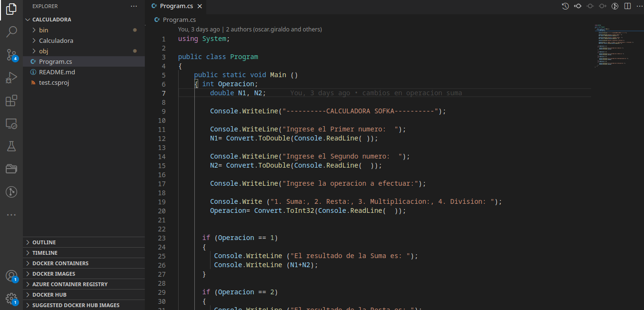Open the Extensions view

(x=11, y=100)
